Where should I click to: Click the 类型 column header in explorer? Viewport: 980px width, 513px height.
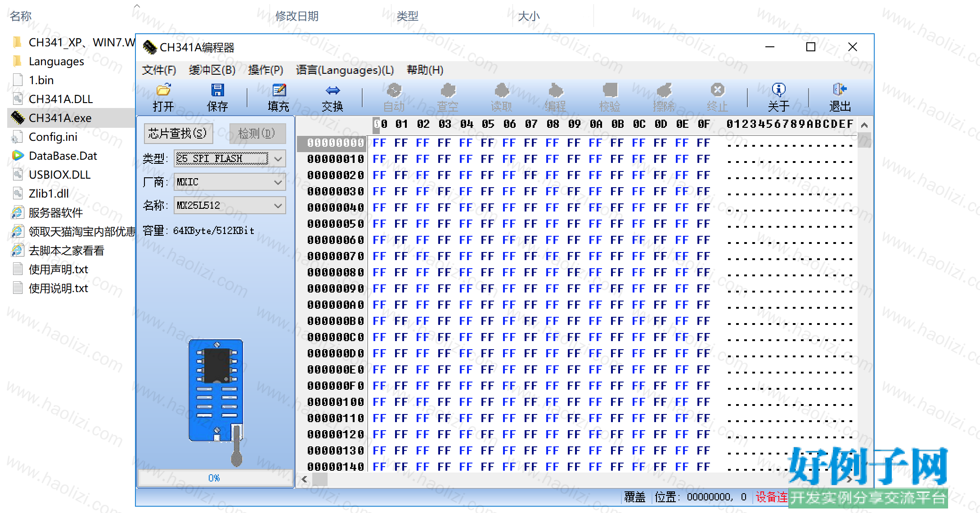[x=407, y=16]
